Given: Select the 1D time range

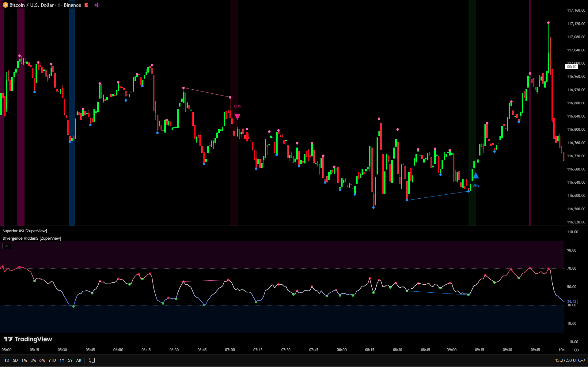Looking at the screenshot, I should click(x=7, y=360).
